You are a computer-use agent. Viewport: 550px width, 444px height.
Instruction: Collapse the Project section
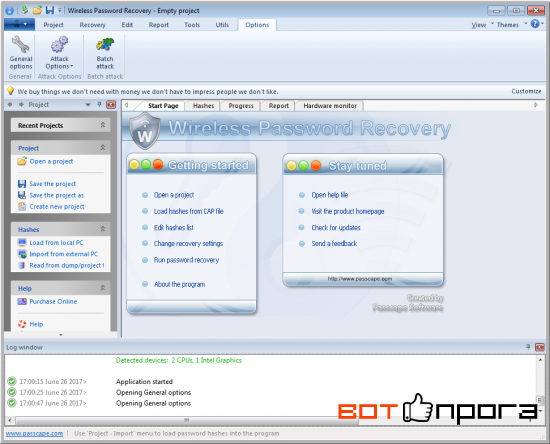coord(103,148)
